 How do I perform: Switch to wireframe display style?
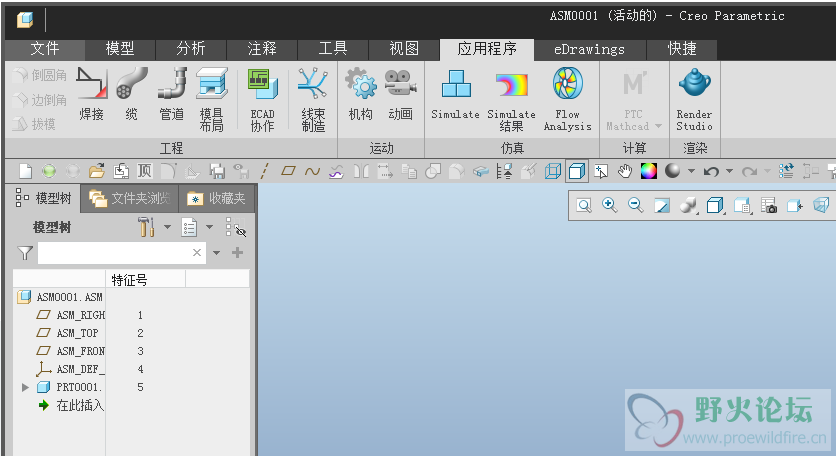click(553, 171)
